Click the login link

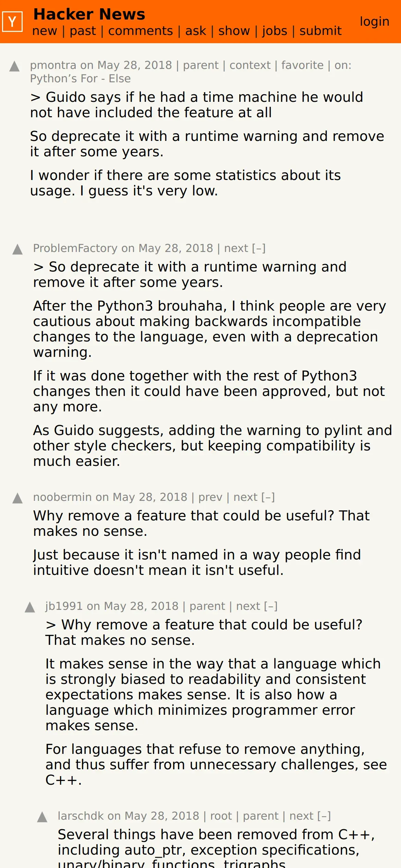(374, 22)
